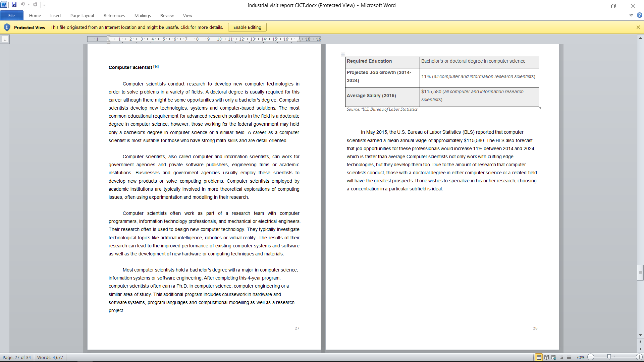Click the Enable Editing button
The image size is (644, 362).
coord(247,27)
